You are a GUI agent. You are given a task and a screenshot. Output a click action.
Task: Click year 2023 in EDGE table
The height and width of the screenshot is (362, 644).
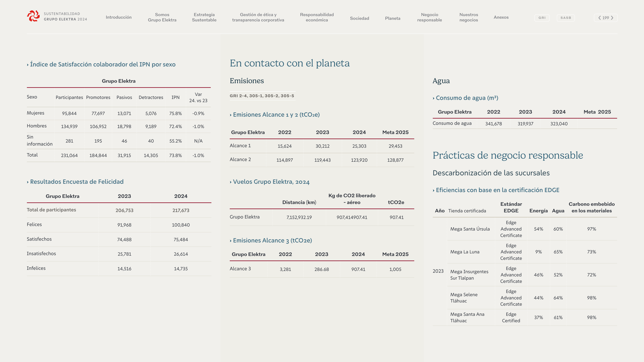(438, 271)
